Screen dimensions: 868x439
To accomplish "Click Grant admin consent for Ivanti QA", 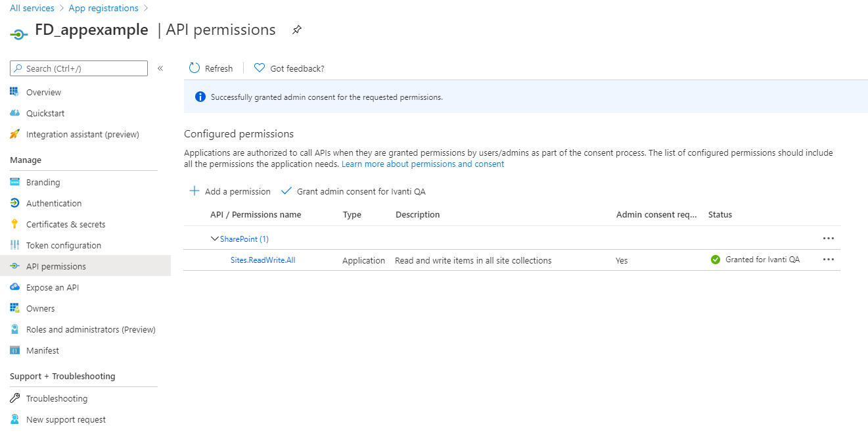I will tap(354, 191).
